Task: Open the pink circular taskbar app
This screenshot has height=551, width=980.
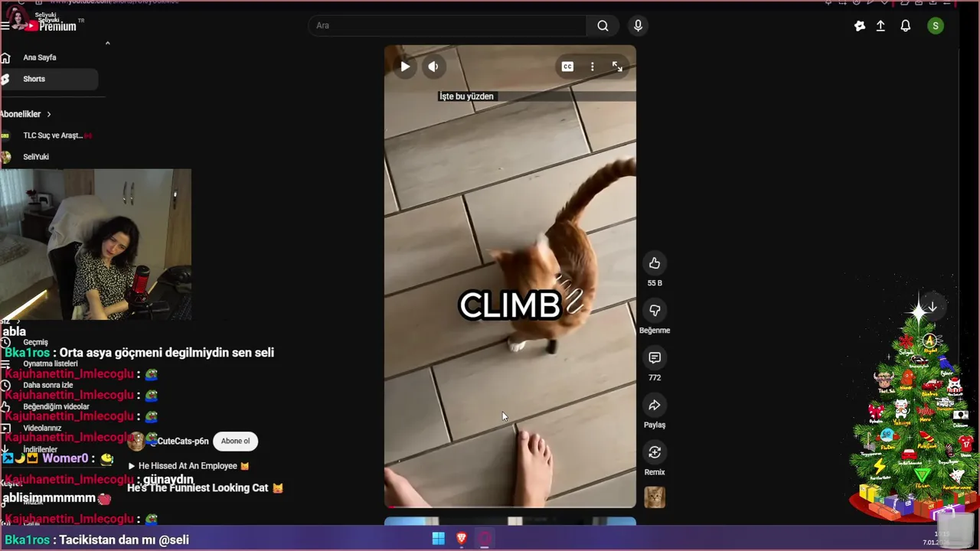Action: 485,539
